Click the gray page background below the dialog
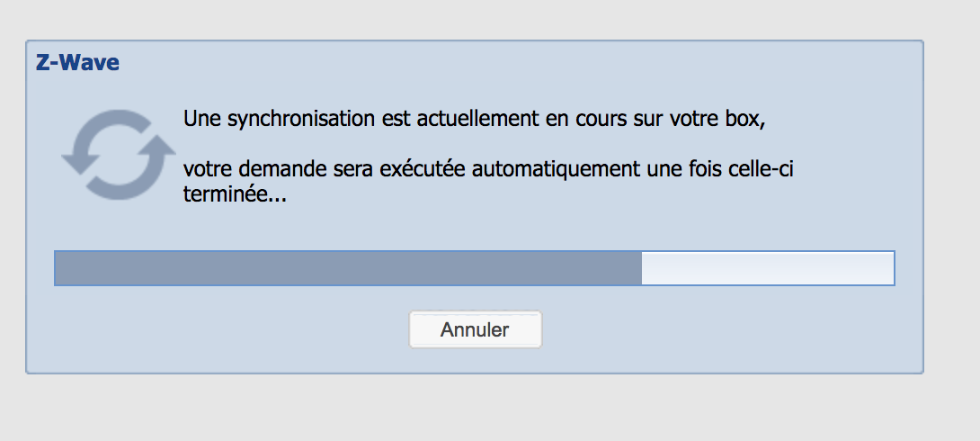Screen dimensions: 980x441 tap(490, 409)
